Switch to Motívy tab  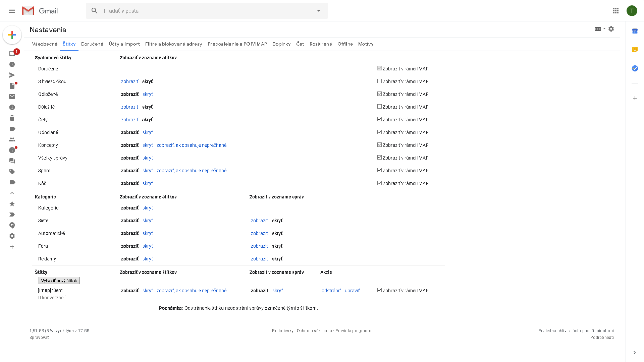pos(366,44)
